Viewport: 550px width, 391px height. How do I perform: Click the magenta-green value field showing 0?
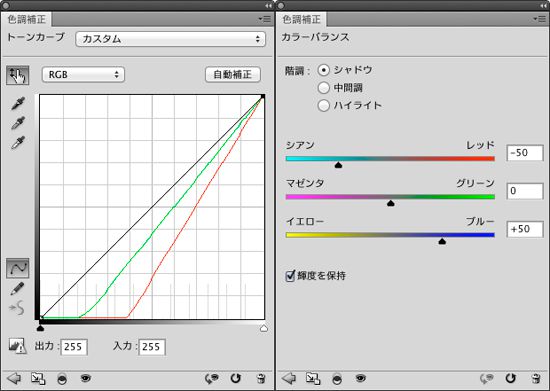525,191
